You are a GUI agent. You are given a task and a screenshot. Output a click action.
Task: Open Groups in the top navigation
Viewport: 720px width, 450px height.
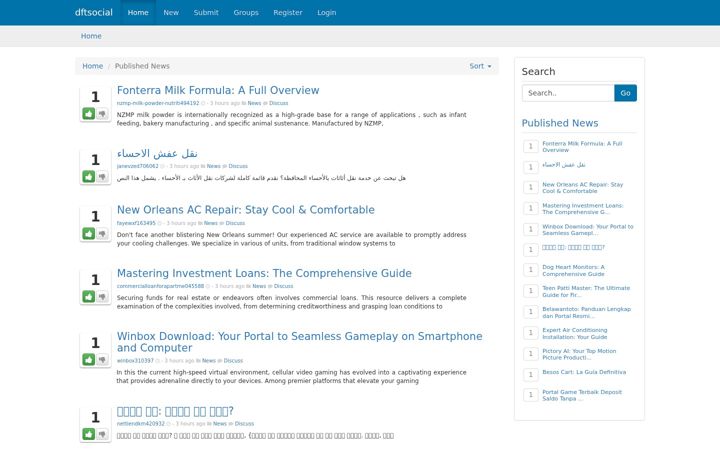246,12
